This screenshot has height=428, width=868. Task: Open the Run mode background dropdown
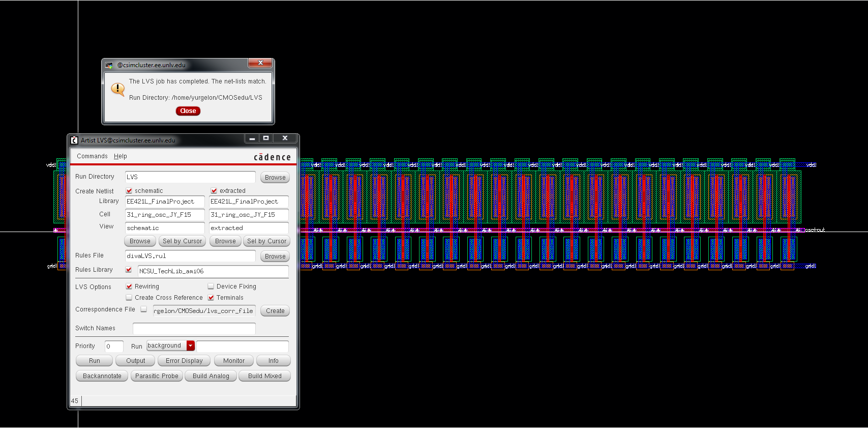point(191,346)
